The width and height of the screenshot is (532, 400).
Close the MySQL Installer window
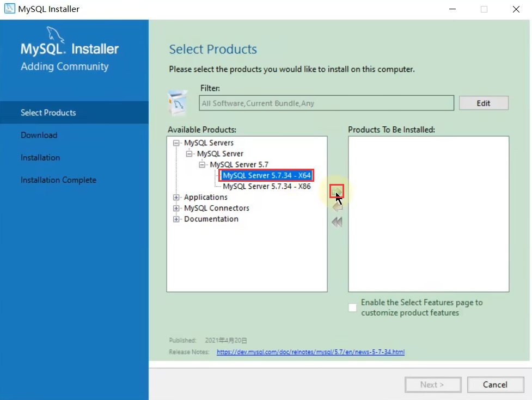tap(516, 9)
